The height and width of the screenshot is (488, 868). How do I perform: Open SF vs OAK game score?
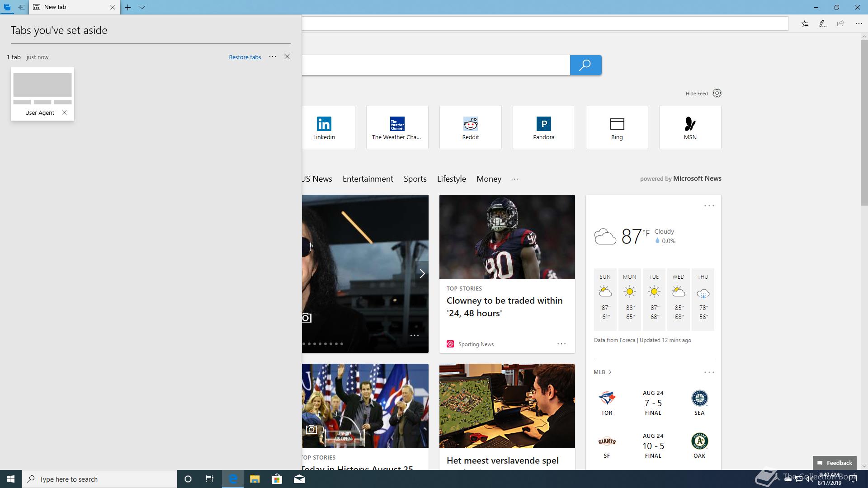tap(653, 446)
